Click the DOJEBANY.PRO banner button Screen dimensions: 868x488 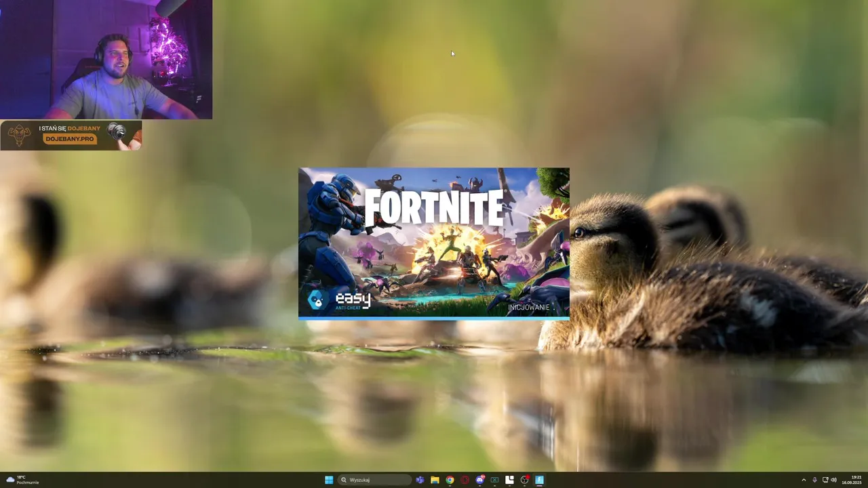70,139
